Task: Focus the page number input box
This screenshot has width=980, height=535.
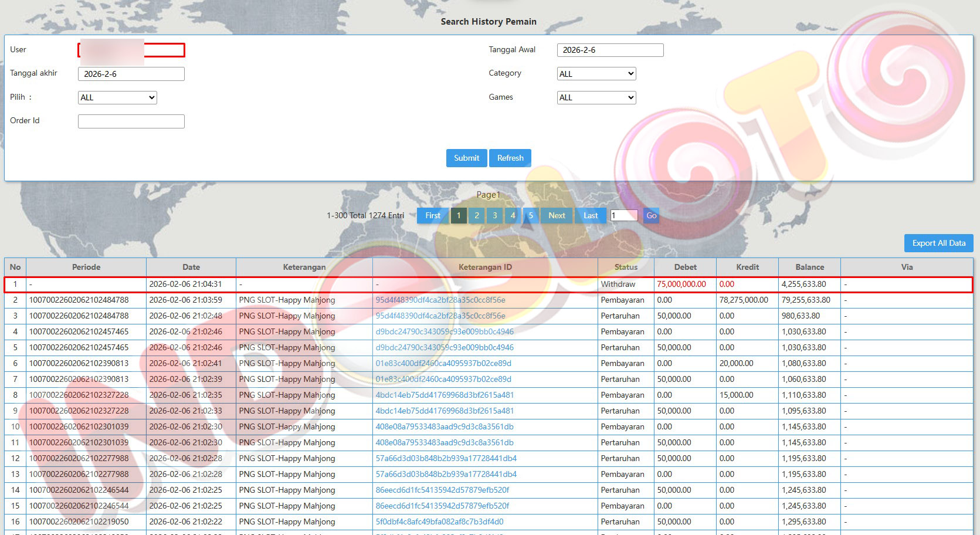Action: pos(623,215)
